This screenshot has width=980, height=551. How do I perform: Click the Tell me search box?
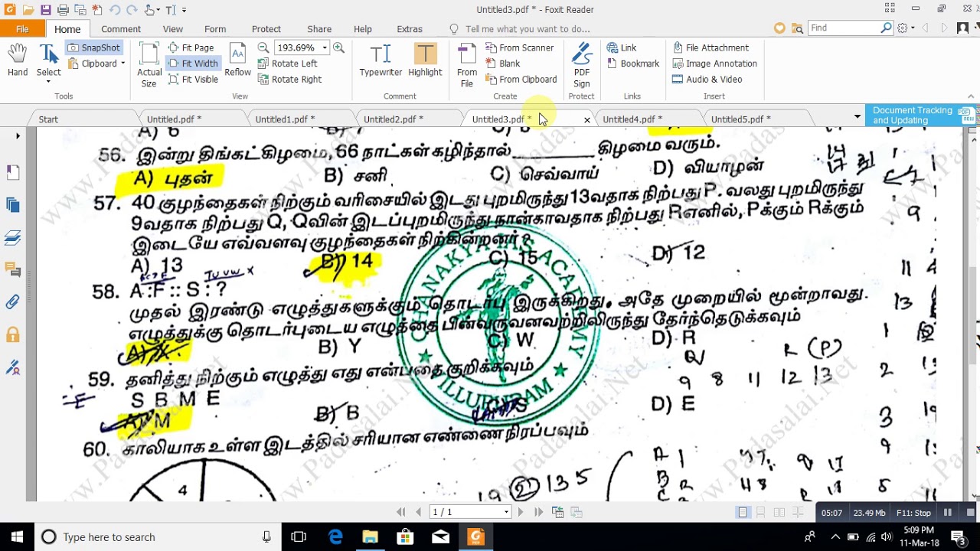click(x=527, y=29)
